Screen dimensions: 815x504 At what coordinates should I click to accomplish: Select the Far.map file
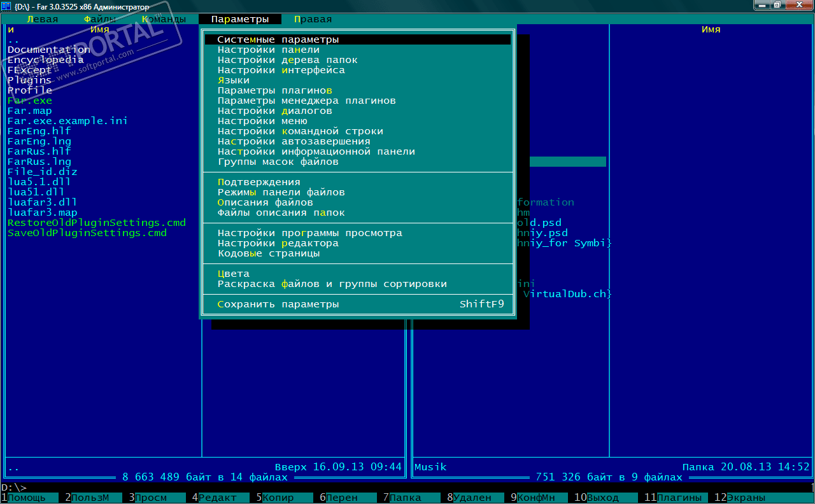tap(30, 111)
